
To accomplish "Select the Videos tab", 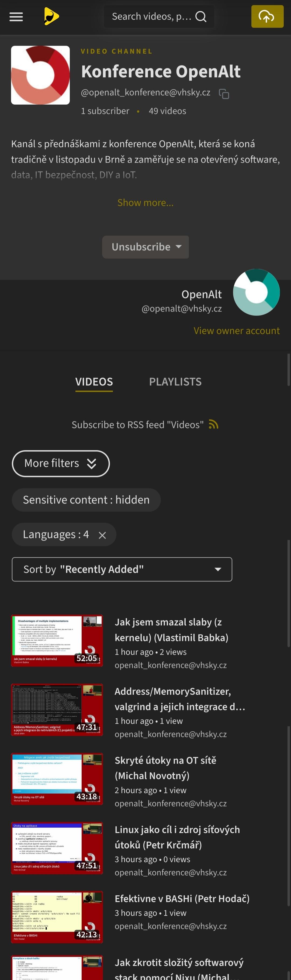I will [x=94, y=382].
